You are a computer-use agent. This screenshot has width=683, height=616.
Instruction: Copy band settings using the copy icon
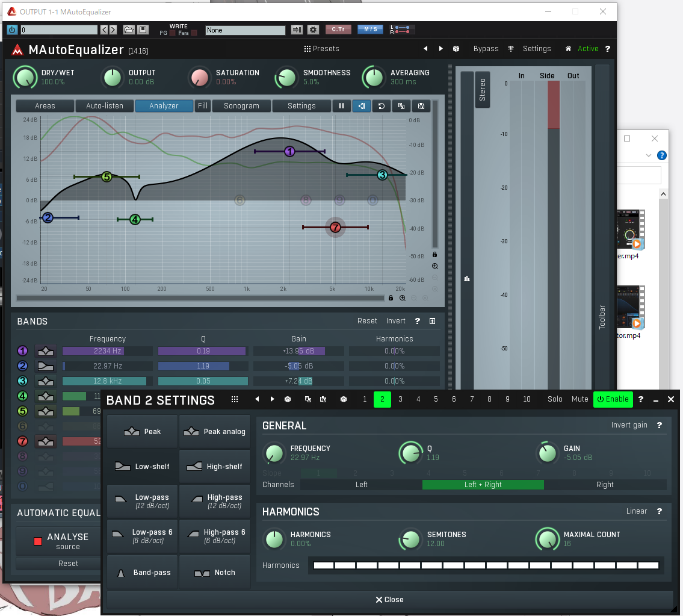click(308, 399)
